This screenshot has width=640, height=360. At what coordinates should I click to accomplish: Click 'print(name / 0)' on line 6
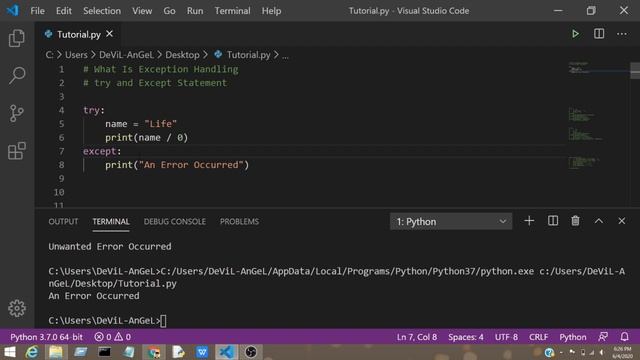click(x=147, y=138)
